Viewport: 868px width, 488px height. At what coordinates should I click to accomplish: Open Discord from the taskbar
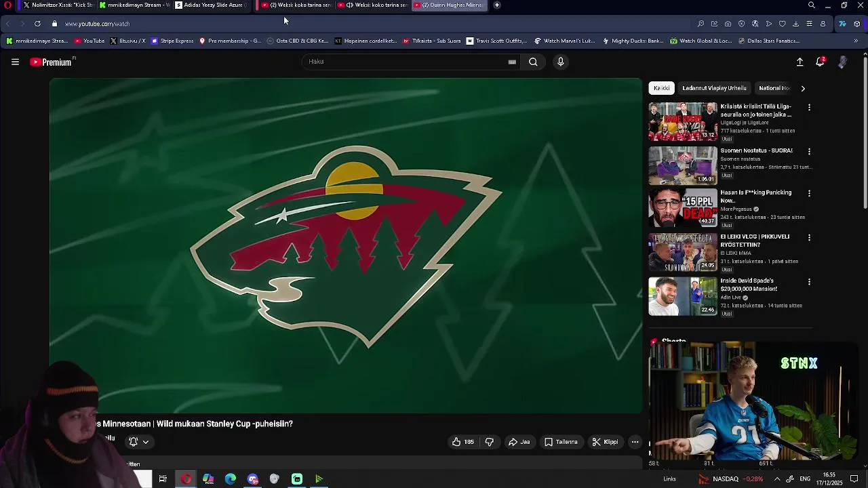253,479
